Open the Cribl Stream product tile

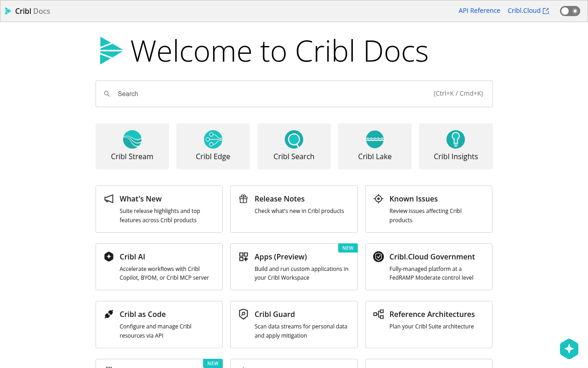132,146
